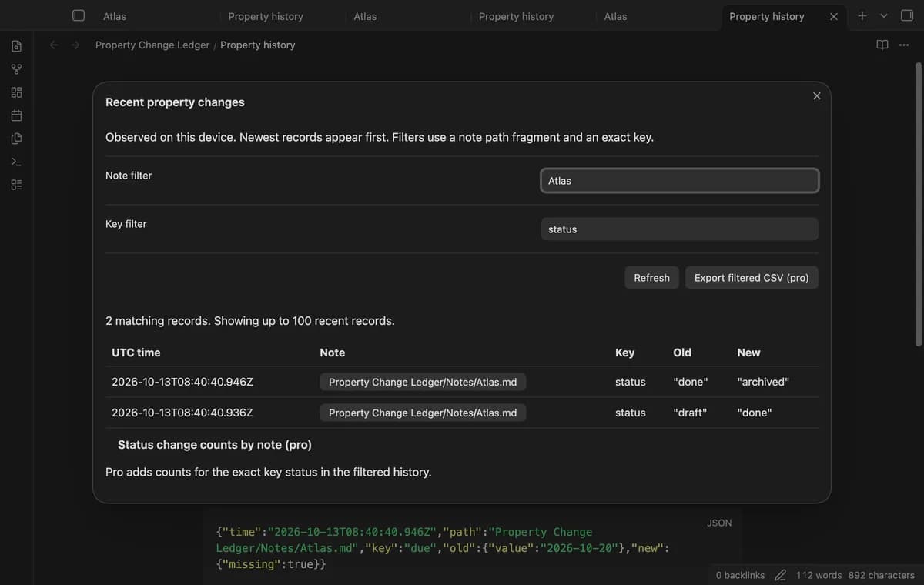
Task: Click the Property Change Ledger breadcrumb
Action: (152, 45)
